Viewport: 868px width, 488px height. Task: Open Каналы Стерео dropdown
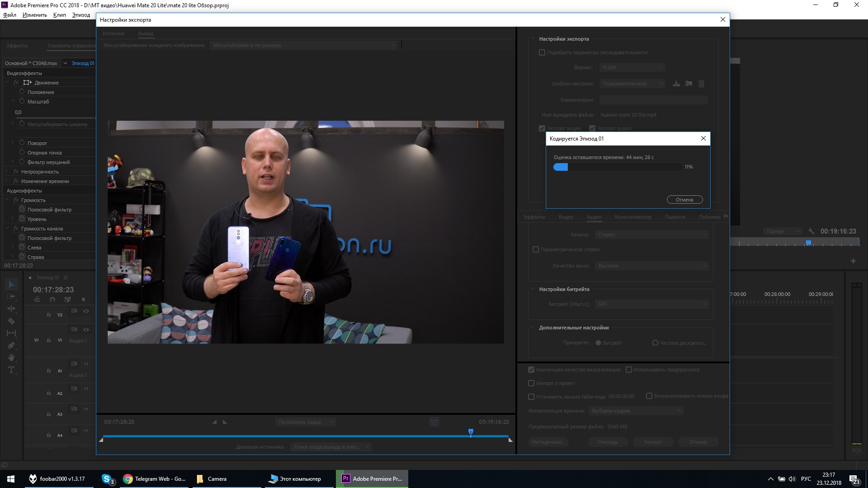click(651, 235)
